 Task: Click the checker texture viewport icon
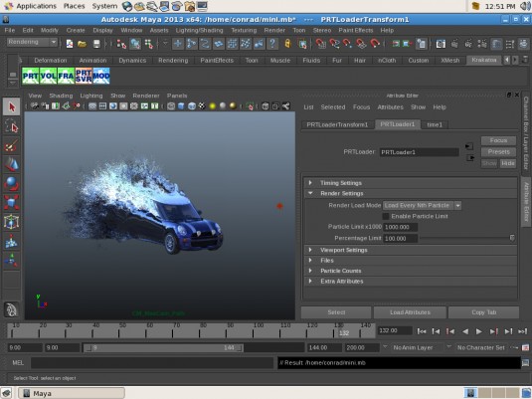point(202,106)
